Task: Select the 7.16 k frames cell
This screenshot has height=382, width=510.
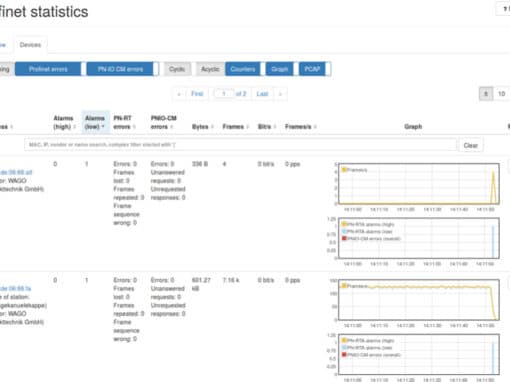Action: 231,280
